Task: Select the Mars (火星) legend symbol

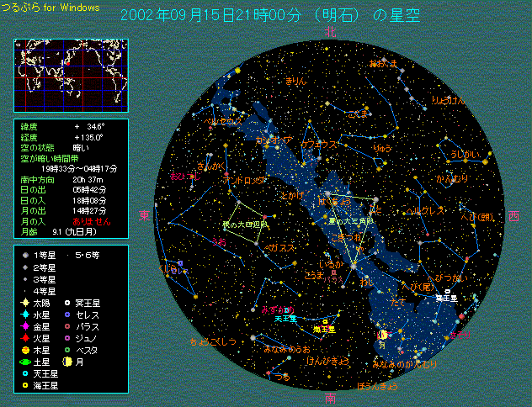Action: coord(26,337)
